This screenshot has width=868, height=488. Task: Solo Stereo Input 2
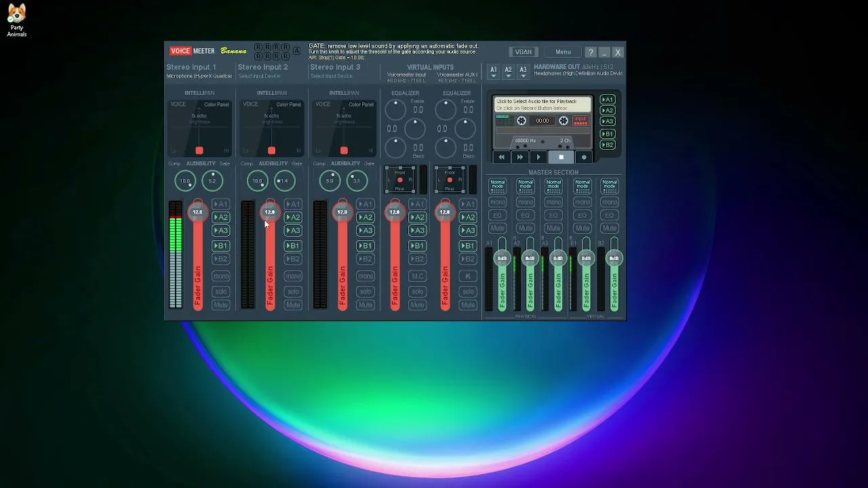[x=293, y=291]
